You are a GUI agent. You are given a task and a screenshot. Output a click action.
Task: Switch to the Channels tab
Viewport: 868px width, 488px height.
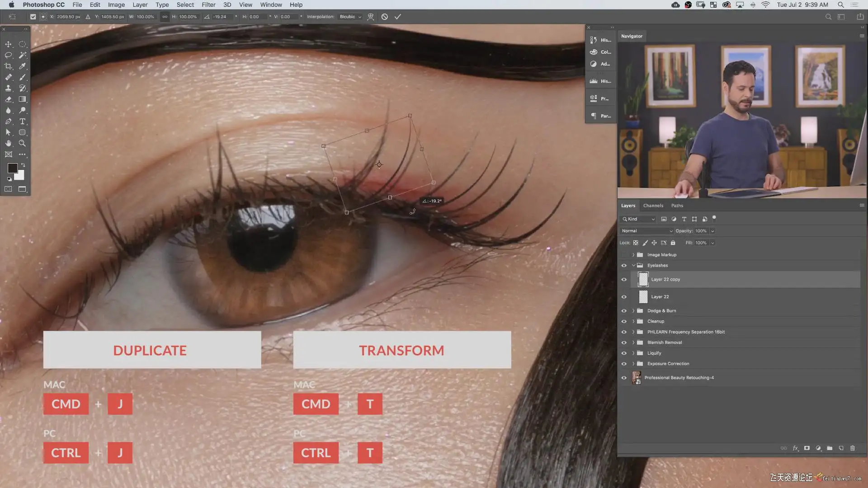pyautogui.click(x=653, y=206)
